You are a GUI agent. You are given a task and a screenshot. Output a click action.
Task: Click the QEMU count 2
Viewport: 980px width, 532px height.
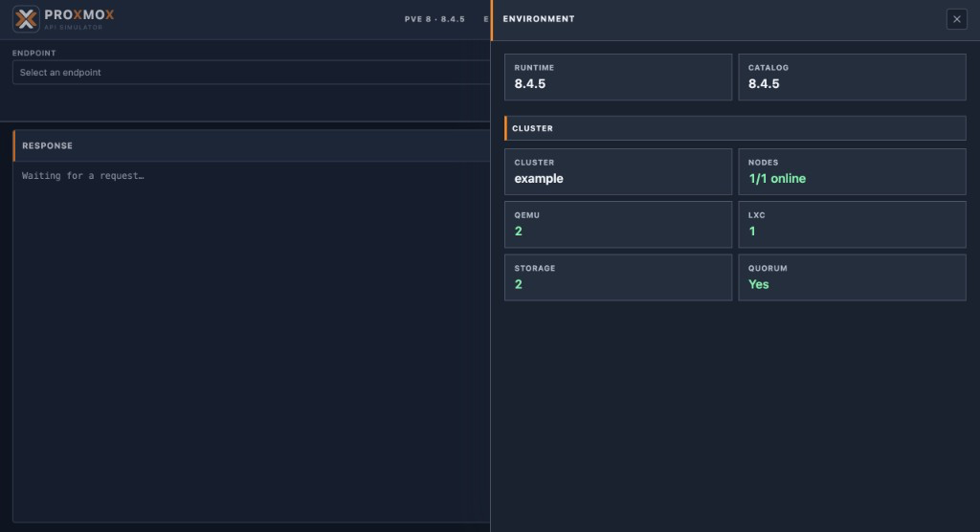[518, 232]
